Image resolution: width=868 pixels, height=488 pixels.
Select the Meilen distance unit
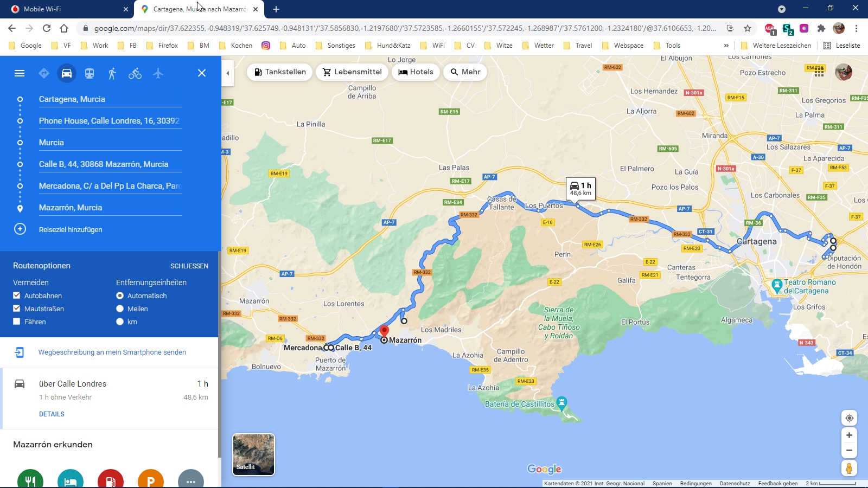(120, 309)
